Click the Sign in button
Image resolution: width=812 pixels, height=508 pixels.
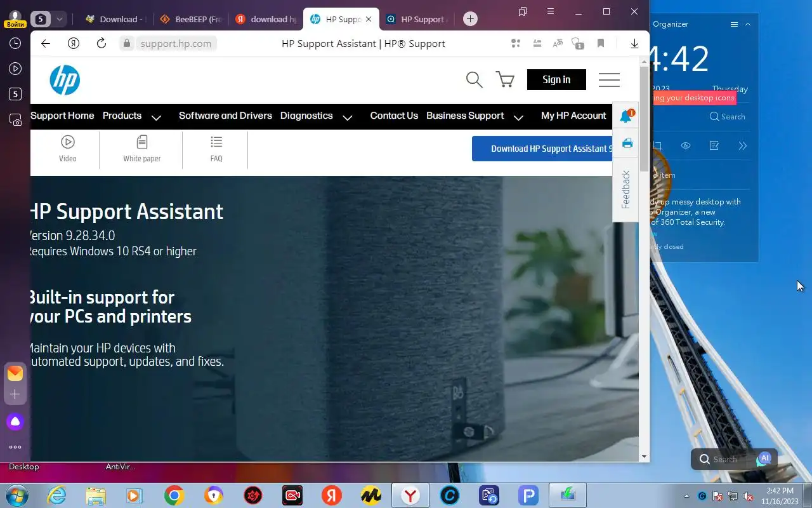point(556,79)
